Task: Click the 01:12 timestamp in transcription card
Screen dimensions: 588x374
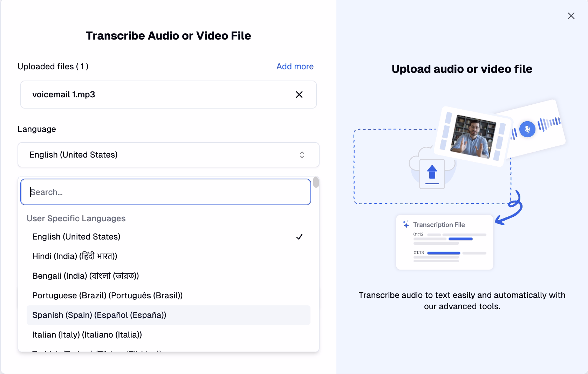Action: point(418,234)
